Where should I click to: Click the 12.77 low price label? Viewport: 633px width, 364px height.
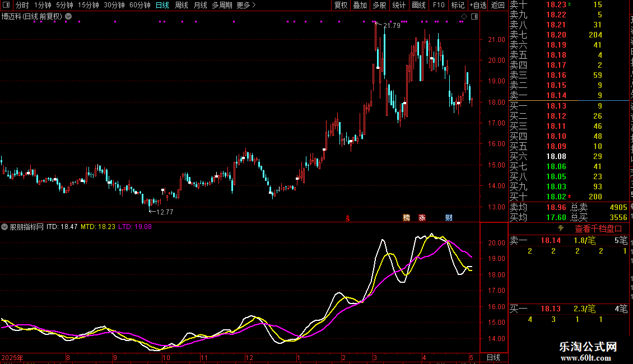pos(164,212)
